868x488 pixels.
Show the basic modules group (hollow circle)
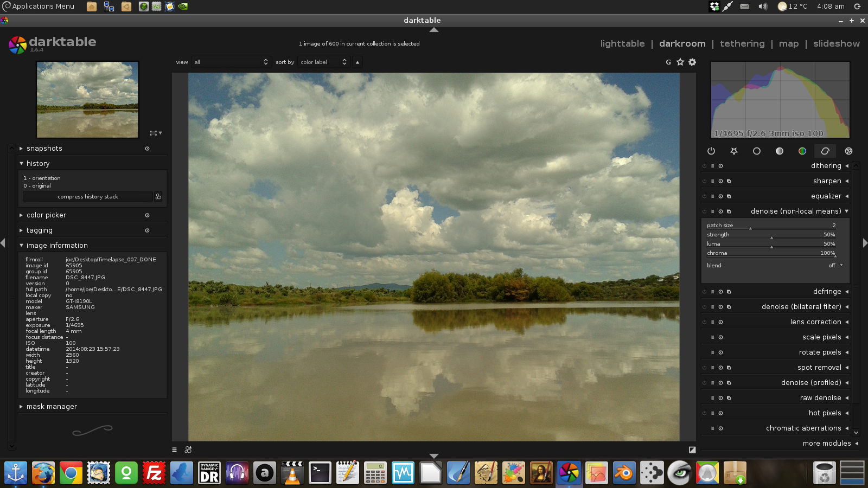pyautogui.click(x=757, y=151)
